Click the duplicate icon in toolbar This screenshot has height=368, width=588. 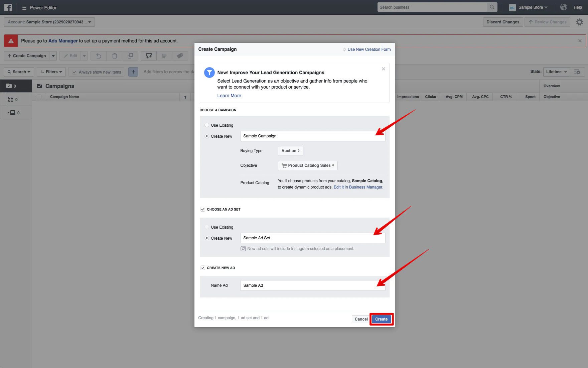[x=130, y=56]
